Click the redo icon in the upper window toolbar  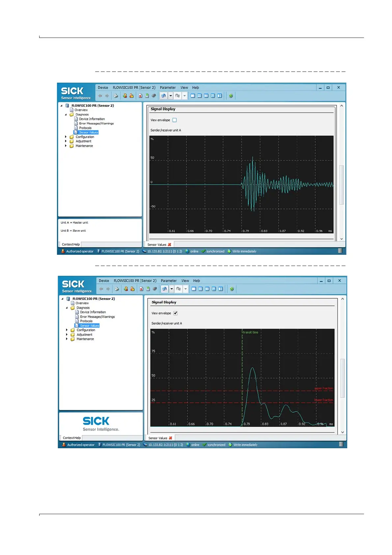click(178, 96)
